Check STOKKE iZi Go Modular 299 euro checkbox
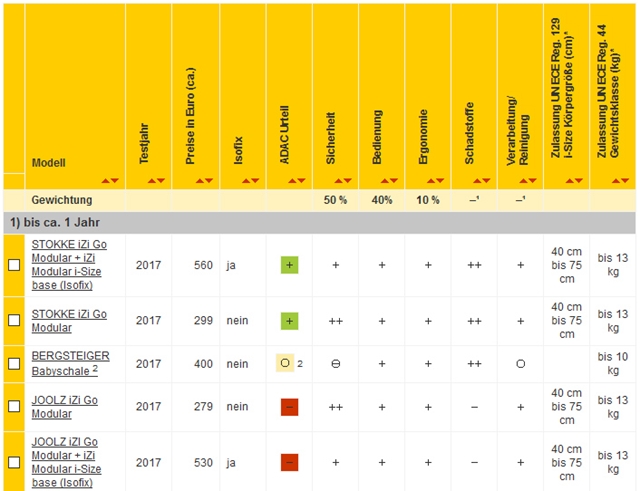640x491 pixels. [14, 320]
